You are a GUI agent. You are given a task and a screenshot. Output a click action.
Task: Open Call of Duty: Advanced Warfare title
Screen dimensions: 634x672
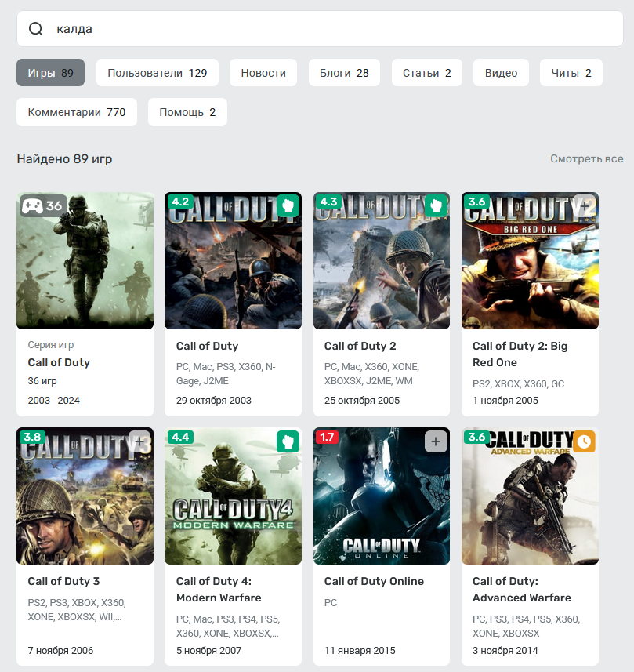tap(522, 590)
